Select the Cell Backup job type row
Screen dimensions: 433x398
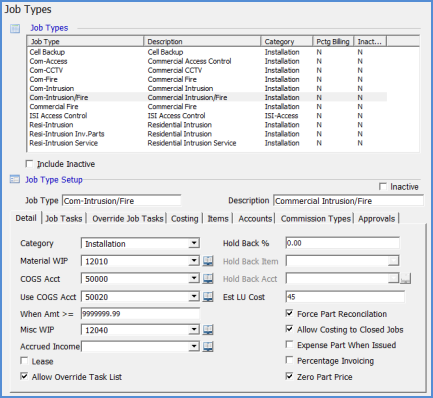(x=207, y=52)
